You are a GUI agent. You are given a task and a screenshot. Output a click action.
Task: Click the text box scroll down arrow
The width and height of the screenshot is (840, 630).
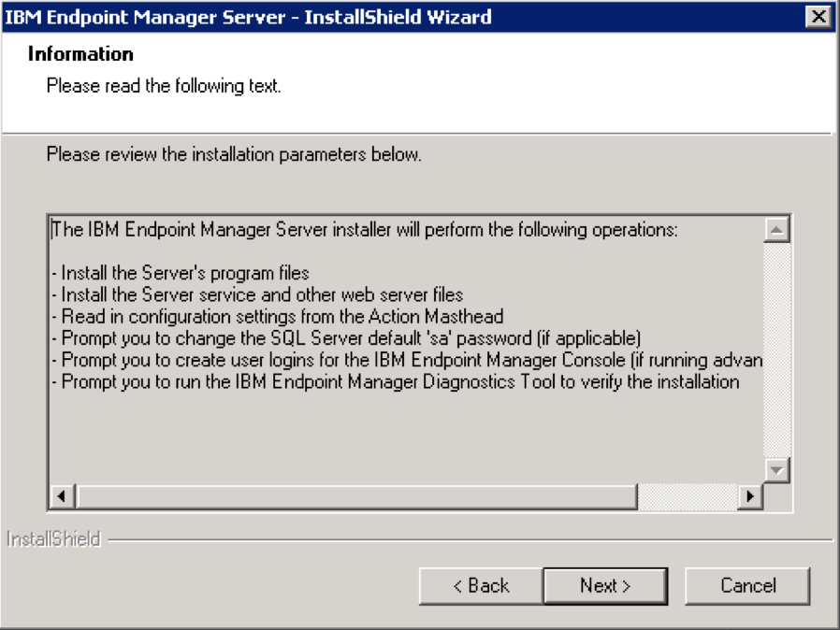(776, 469)
